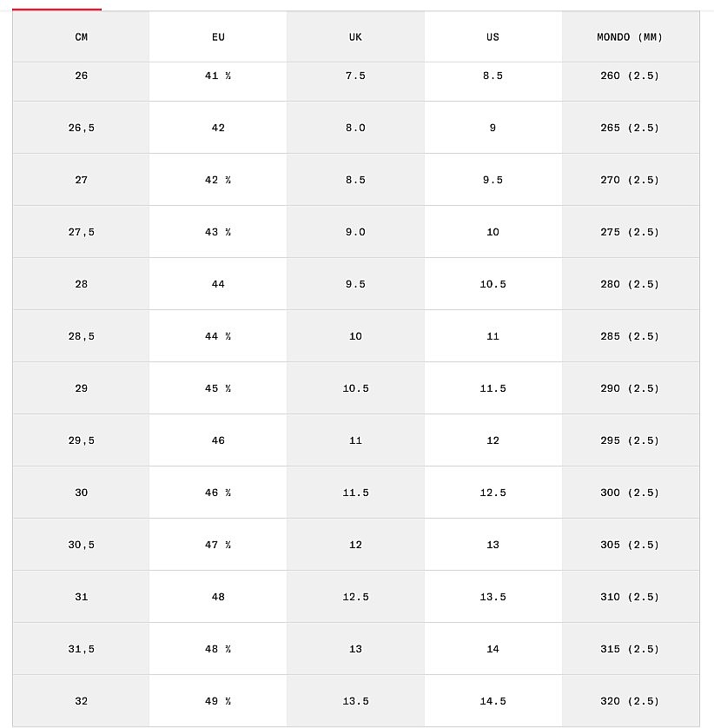This screenshot has width=714, height=728.
Task: Select the UK size 12.5 cell
Action: [x=355, y=597]
